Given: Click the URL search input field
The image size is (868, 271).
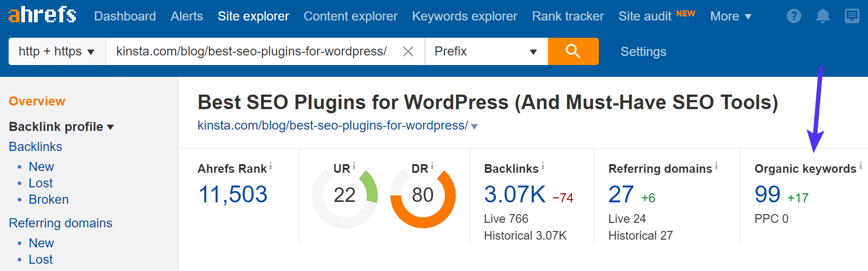Looking at the screenshot, I should point(251,51).
